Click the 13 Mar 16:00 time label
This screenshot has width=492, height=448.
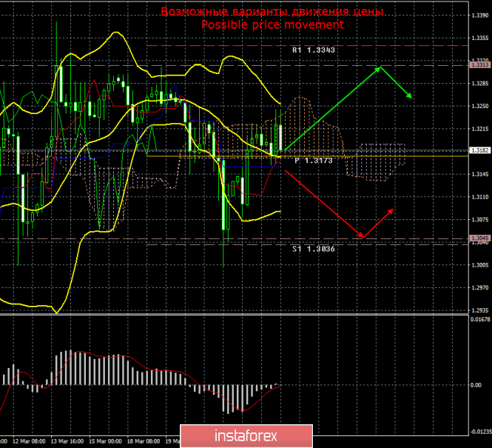click(67, 441)
